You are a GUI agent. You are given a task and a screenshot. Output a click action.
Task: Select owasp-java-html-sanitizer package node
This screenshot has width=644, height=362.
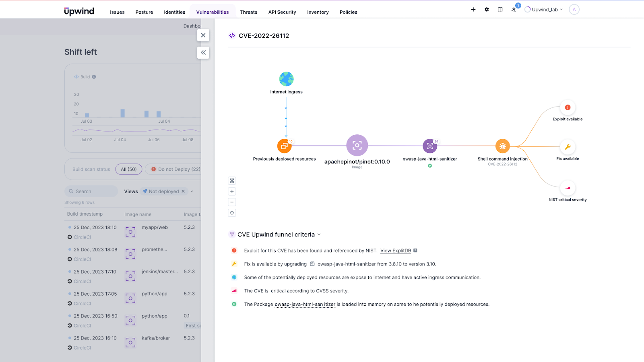[430, 146]
